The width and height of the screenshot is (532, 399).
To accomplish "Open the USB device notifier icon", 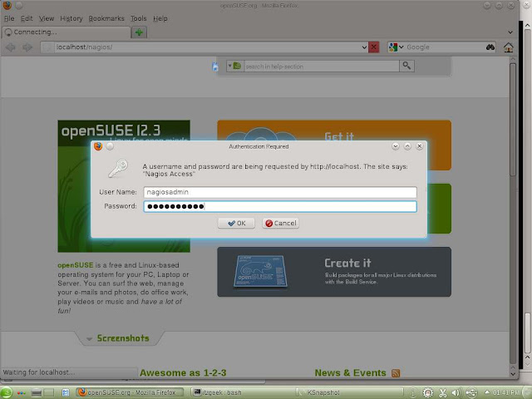I will pos(471,393).
